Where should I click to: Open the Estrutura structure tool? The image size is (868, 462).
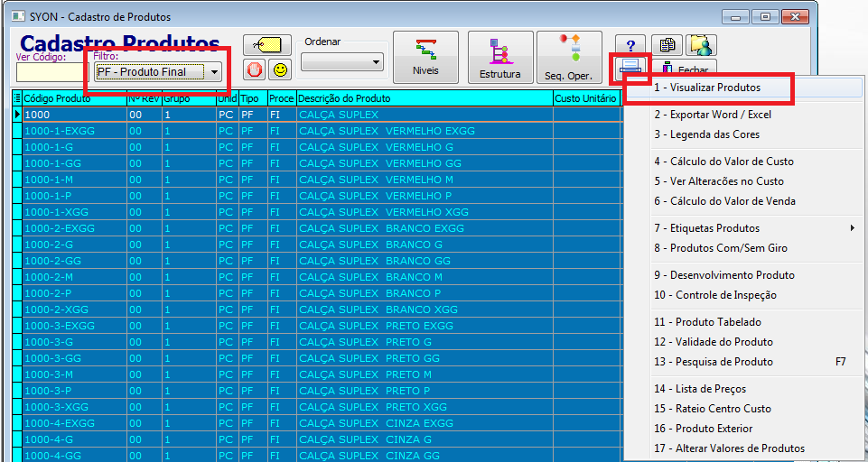pos(499,57)
